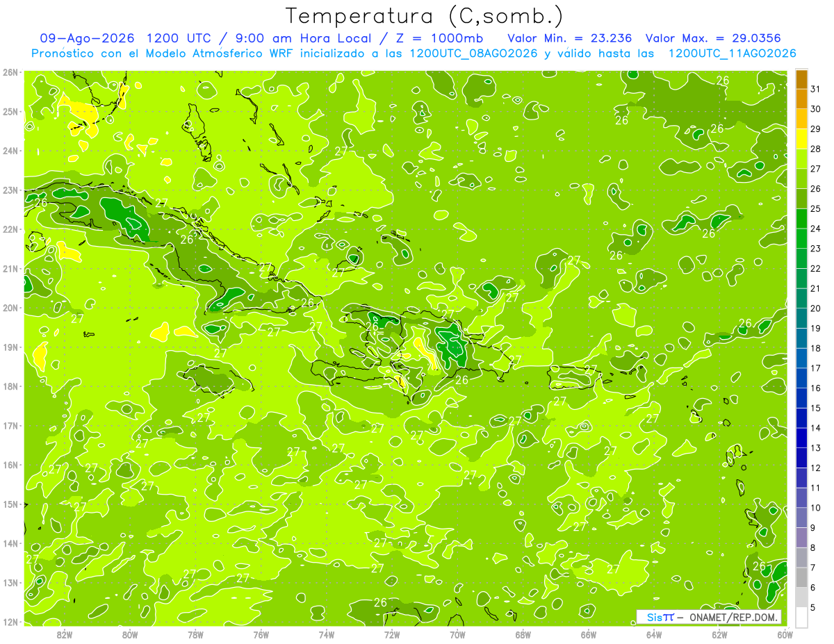Click the longitude axis label 64W

coord(654,634)
